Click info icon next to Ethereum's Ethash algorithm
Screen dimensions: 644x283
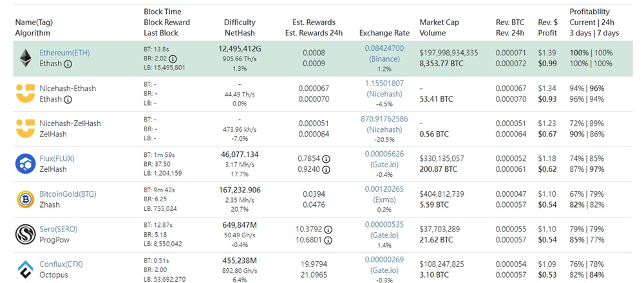coord(68,64)
